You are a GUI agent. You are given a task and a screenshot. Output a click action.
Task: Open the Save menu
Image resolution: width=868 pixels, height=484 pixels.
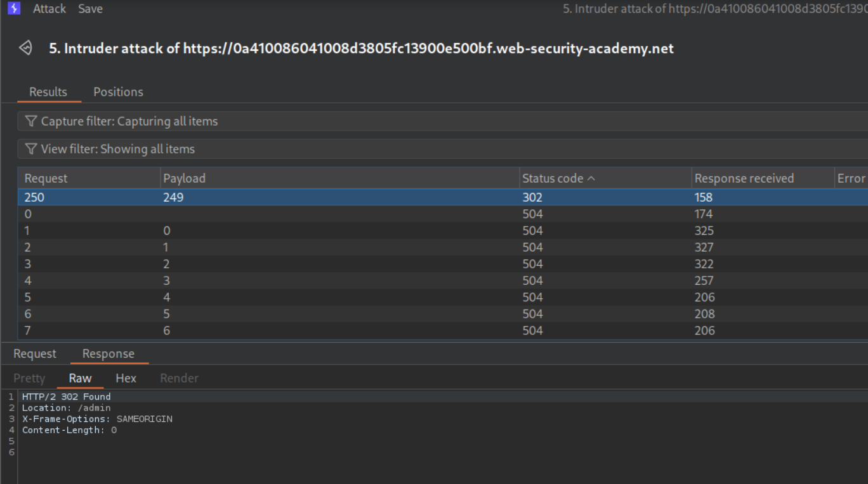coord(91,9)
